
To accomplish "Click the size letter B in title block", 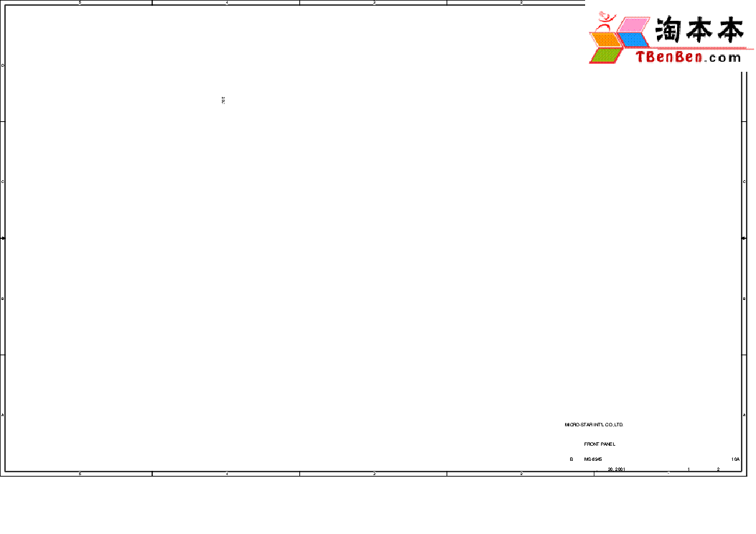I will pos(571,459).
